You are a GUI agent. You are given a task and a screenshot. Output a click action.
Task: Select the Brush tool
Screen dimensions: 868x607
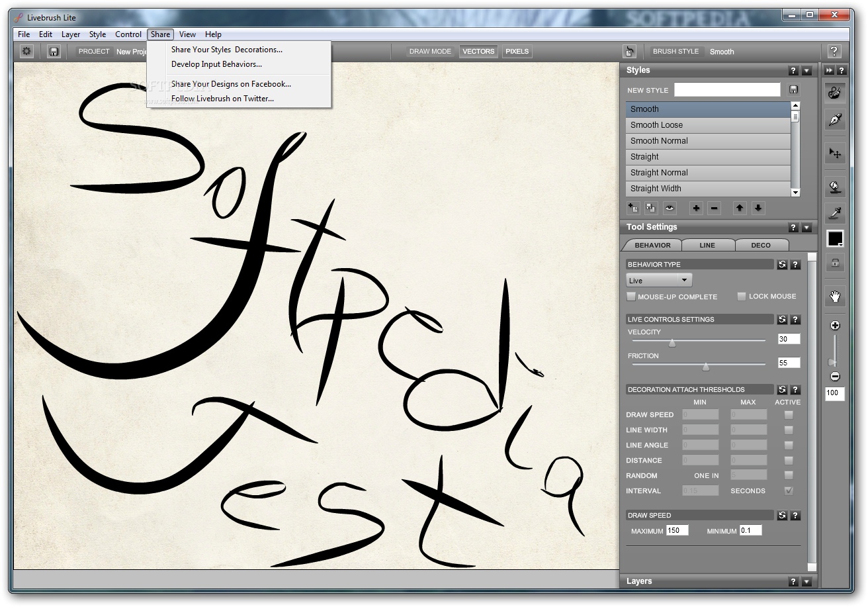(835, 92)
